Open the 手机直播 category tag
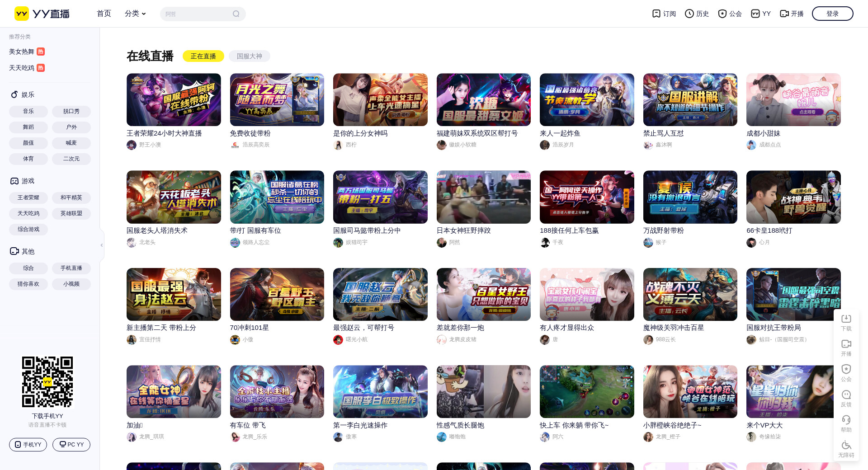Viewport: 868px width, 470px height. pyautogui.click(x=71, y=268)
